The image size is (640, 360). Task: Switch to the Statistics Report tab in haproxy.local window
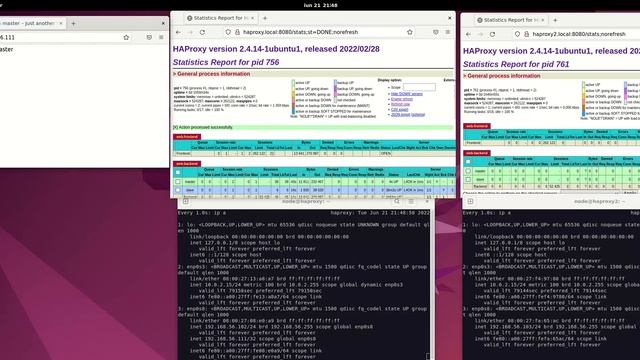[x=220, y=18]
